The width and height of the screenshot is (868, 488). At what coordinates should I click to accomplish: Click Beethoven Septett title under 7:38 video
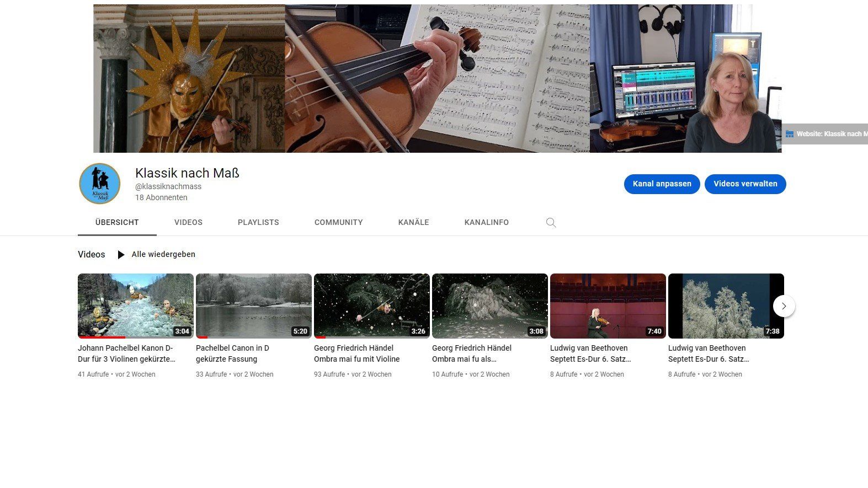coord(709,353)
